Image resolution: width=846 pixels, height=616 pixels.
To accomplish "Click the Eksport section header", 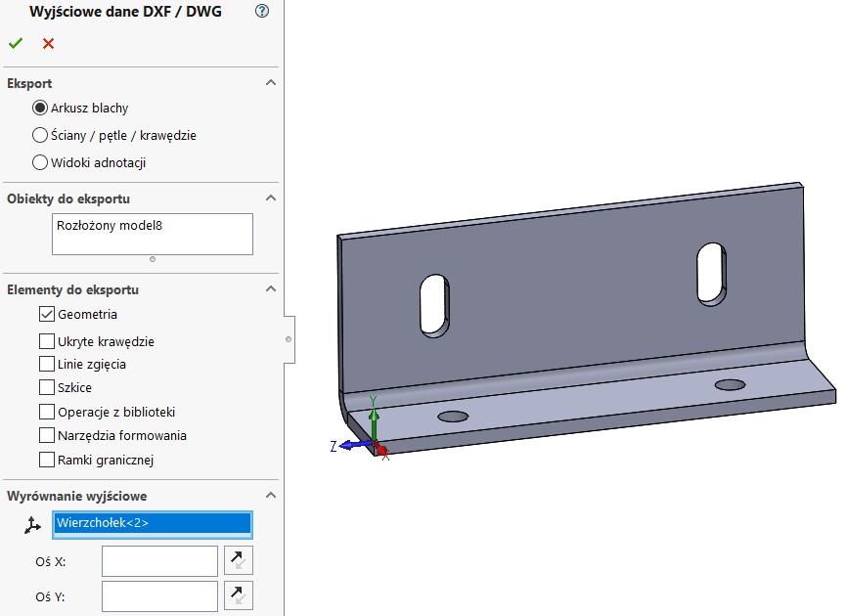I will tap(29, 84).
